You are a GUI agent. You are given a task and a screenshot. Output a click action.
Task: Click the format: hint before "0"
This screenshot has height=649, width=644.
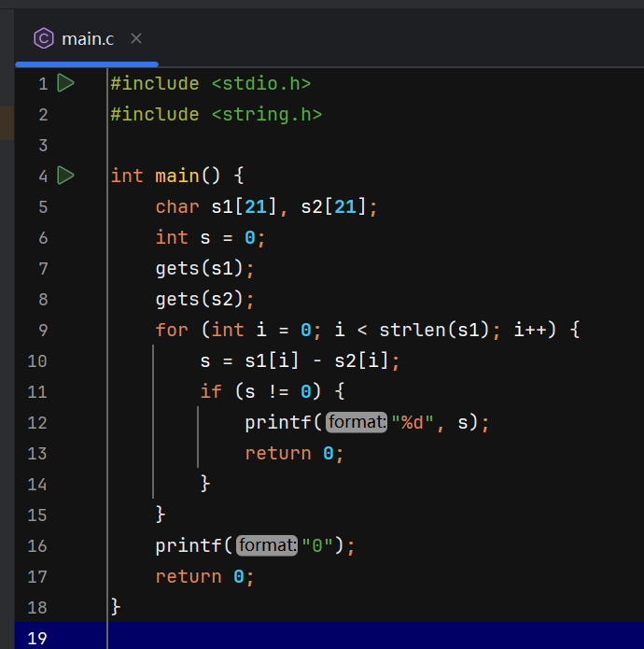click(267, 545)
